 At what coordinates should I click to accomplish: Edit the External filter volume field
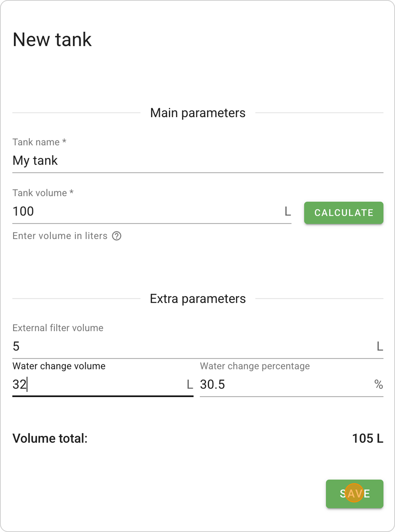(x=191, y=346)
